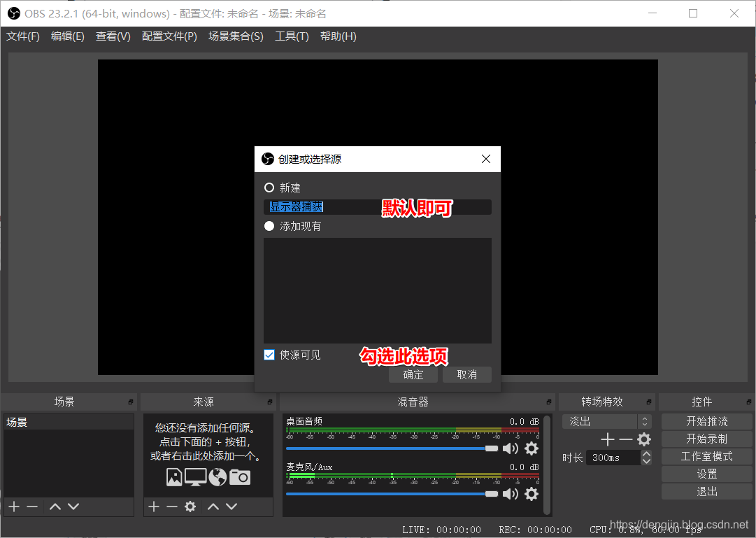This screenshot has width=756, height=538.
Task: Open the 文件(F) menu
Action: pyautogui.click(x=22, y=36)
